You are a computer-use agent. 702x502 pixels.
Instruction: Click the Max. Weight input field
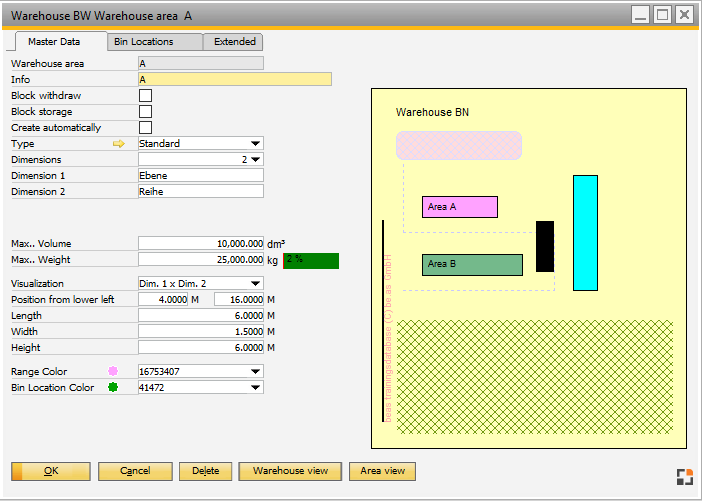click(200, 260)
